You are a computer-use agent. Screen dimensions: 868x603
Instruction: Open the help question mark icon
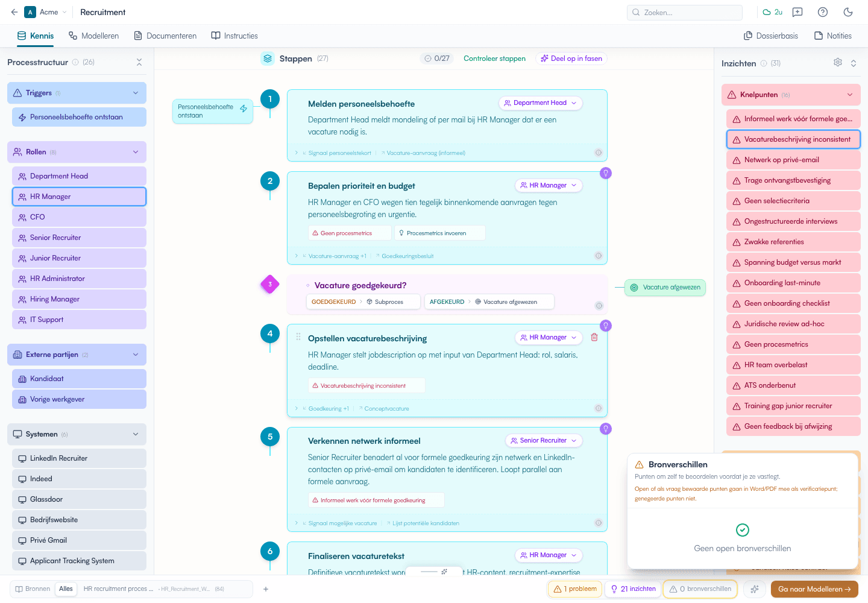(x=823, y=12)
